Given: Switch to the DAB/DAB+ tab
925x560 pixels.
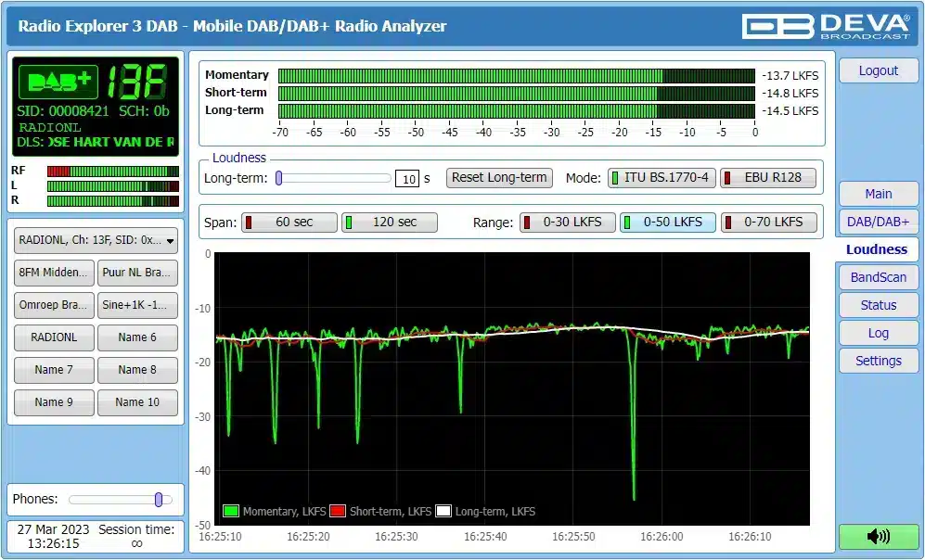Looking at the screenshot, I should (x=878, y=222).
